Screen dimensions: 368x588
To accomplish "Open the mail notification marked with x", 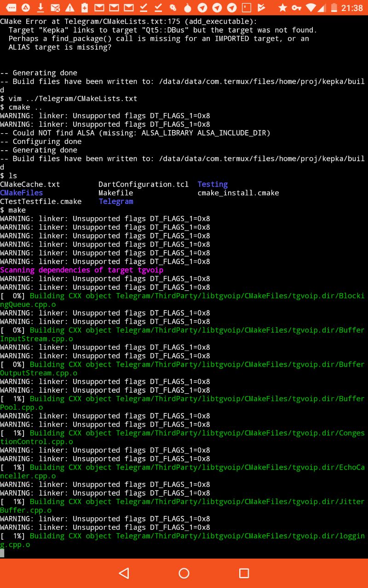I will 55,7.
